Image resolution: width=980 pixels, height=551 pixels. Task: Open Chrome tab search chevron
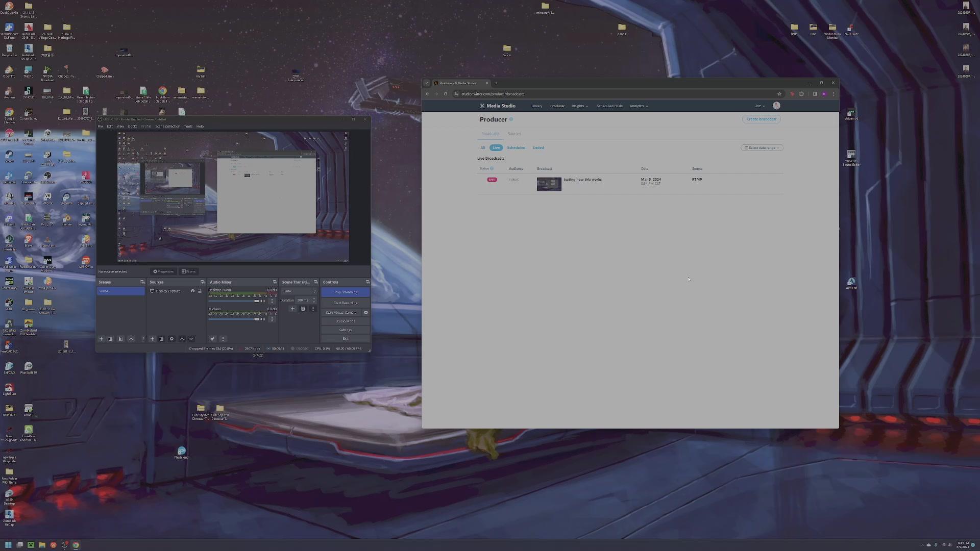[427, 83]
